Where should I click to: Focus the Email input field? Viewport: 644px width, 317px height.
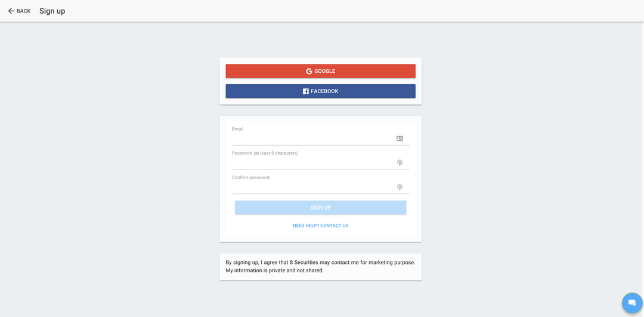313,139
